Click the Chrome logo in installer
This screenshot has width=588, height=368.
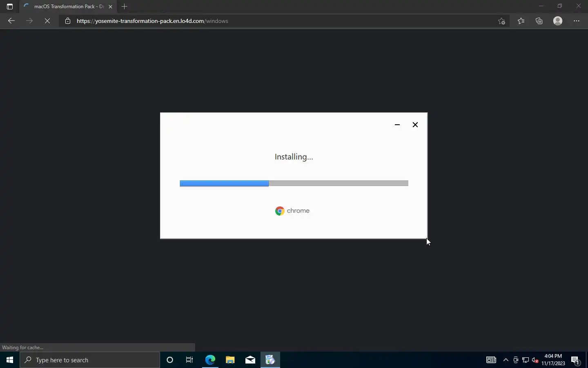[292, 211]
